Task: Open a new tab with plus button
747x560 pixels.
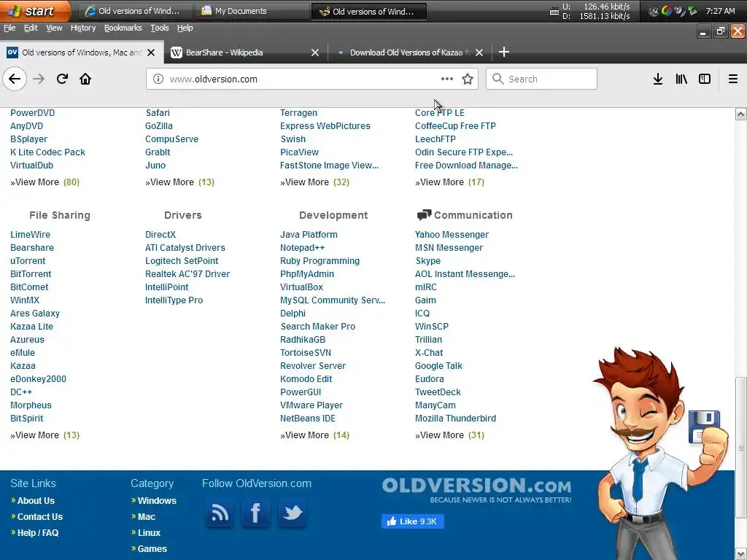Action: (504, 52)
